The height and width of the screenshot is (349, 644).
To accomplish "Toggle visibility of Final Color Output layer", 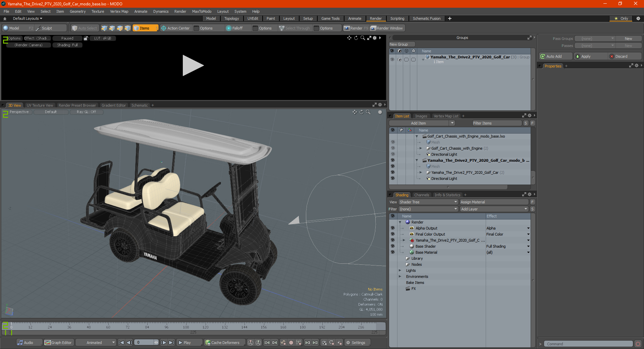I will (392, 234).
